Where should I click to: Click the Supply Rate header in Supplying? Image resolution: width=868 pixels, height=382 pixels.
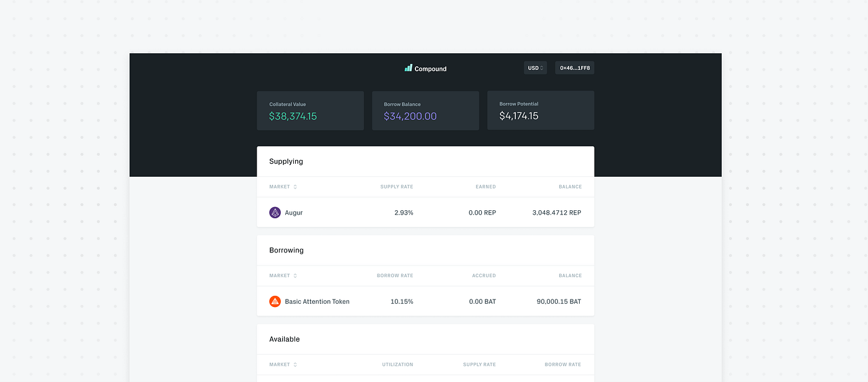tap(397, 187)
